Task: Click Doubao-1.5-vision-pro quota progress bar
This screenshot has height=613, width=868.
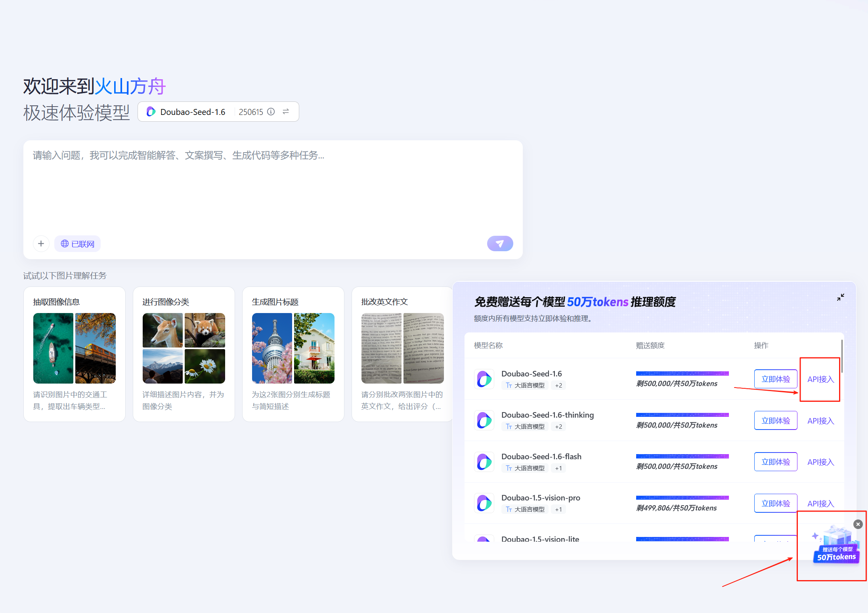Action: [682, 498]
